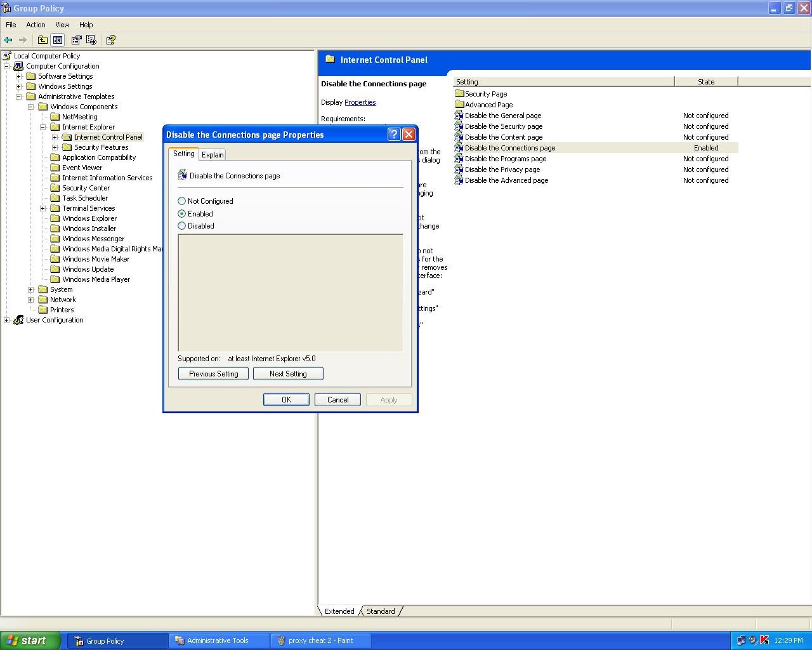812x650 pixels.
Task: Click the Back arrow in the toolbar
Action: (x=8, y=40)
